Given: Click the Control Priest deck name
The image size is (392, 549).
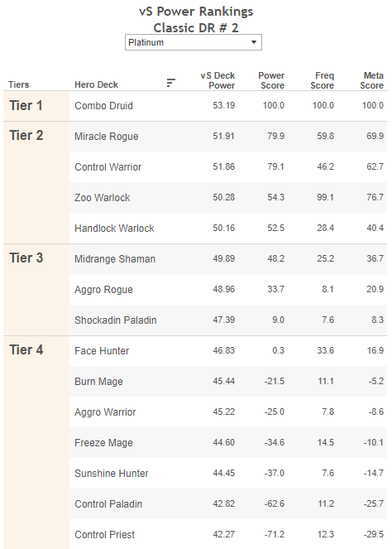Looking at the screenshot, I should coord(104,535).
